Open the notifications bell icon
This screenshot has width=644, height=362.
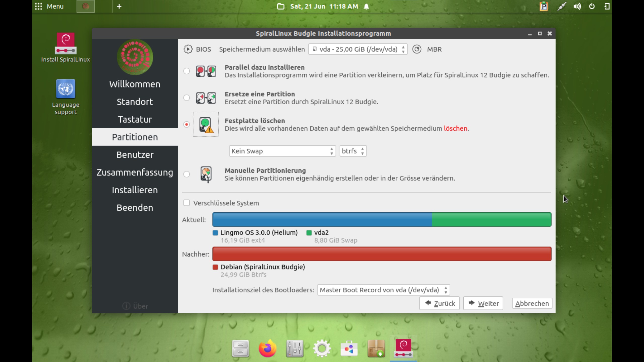(366, 6)
